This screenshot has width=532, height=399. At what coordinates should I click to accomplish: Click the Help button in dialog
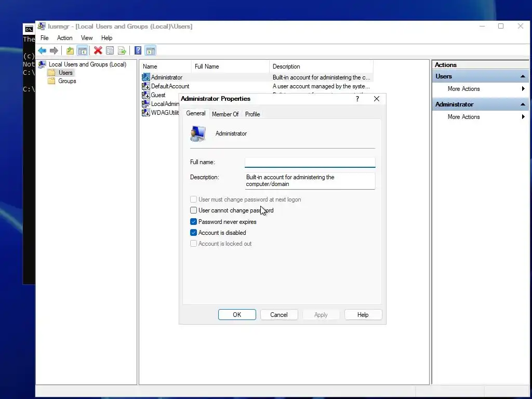[363, 314]
